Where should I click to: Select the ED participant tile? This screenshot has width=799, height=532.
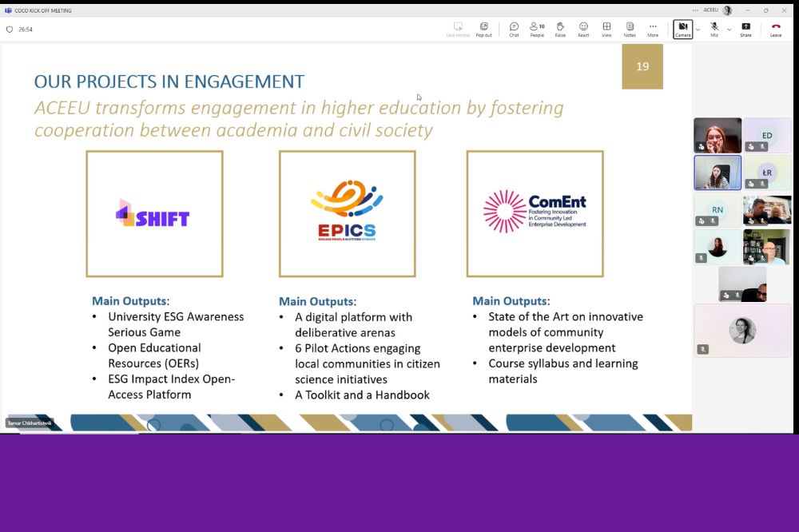coord(767,135)
